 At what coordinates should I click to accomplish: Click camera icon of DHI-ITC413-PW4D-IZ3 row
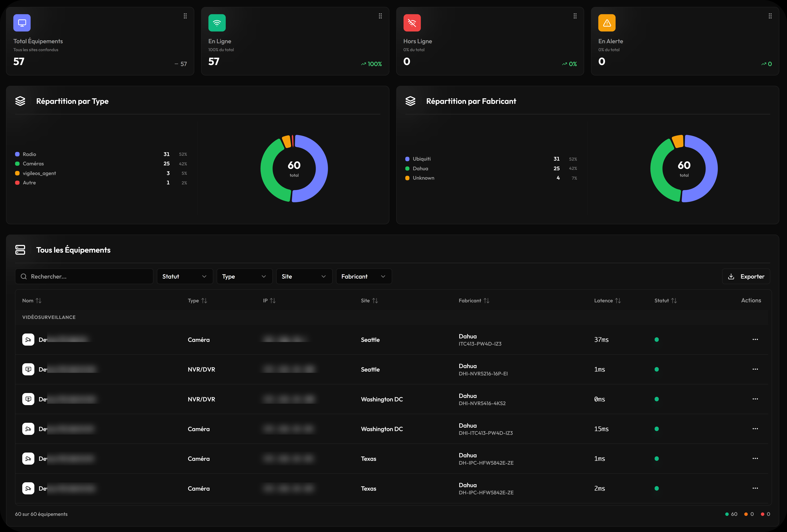pyautogui.click(x=28, y=429)
